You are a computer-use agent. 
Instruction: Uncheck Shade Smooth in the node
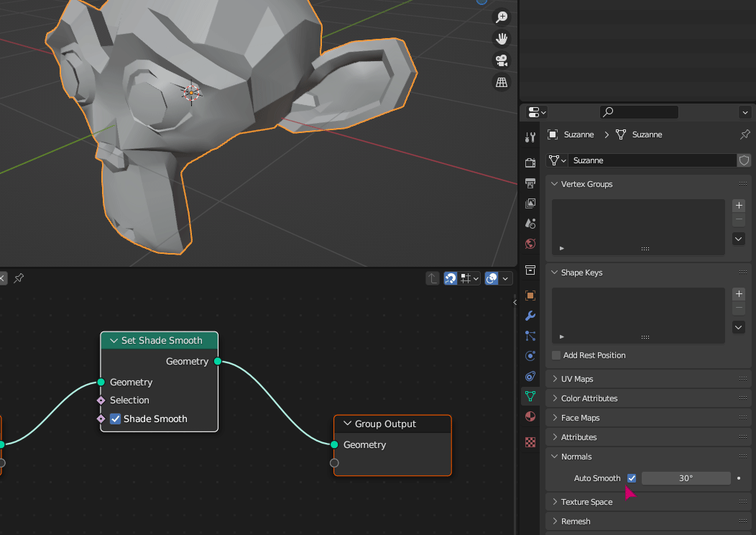click(x=115, y=419)
